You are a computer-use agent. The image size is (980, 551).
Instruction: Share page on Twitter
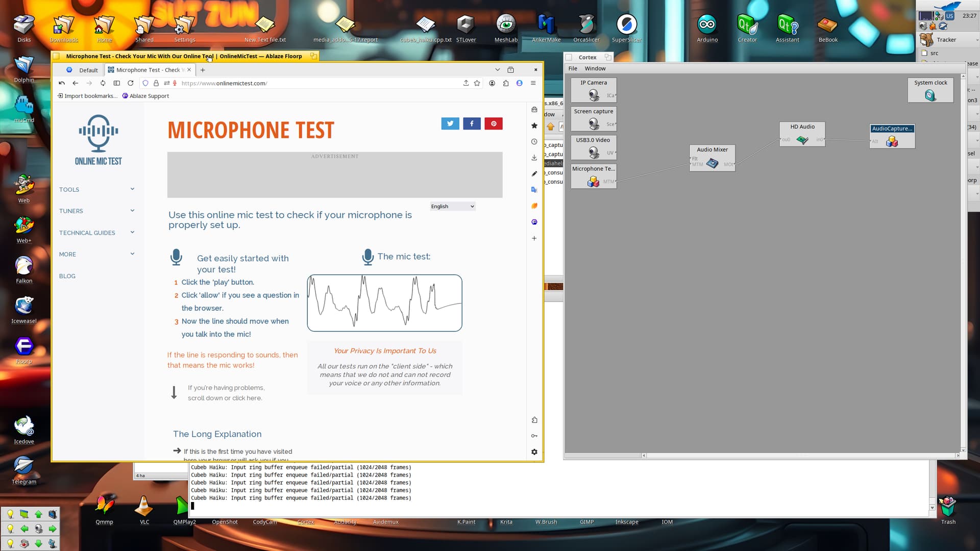(x=450, y=123)
